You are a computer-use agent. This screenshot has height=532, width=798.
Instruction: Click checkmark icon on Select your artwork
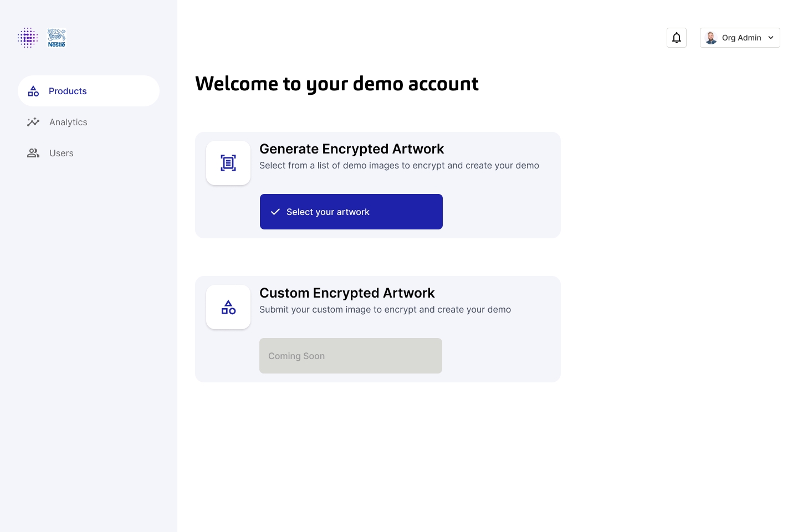pos(275,212)
